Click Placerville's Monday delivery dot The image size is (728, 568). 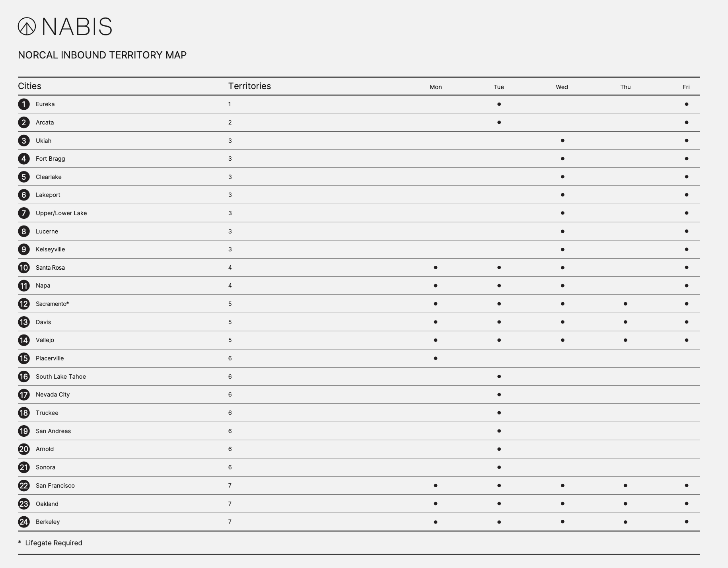tap(436, 358)
